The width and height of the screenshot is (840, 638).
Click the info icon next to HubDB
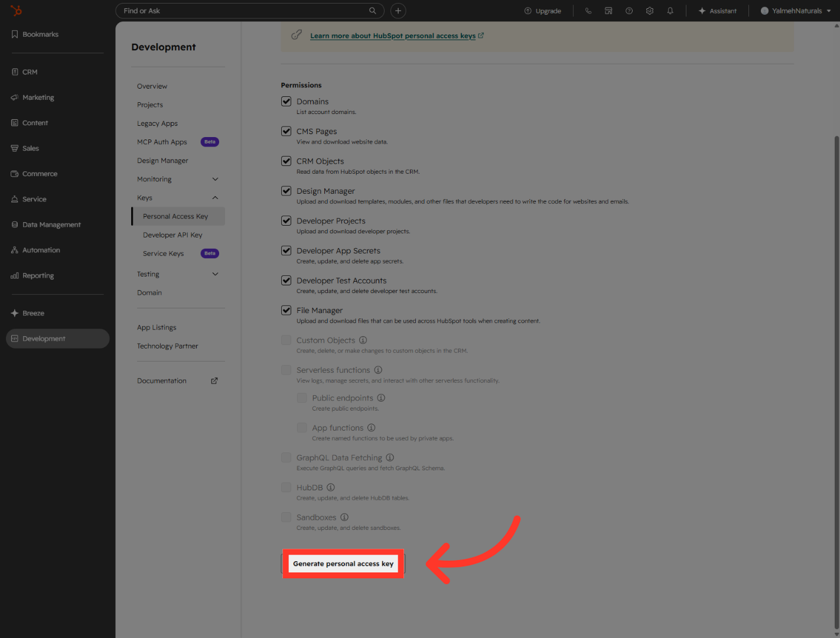pyautogui.click(x=331, y=487)
